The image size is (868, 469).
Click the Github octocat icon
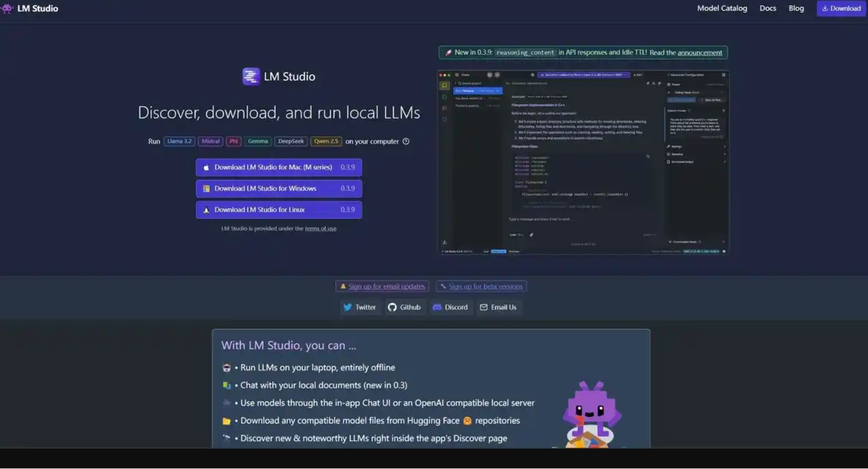[x=392, y=308]
